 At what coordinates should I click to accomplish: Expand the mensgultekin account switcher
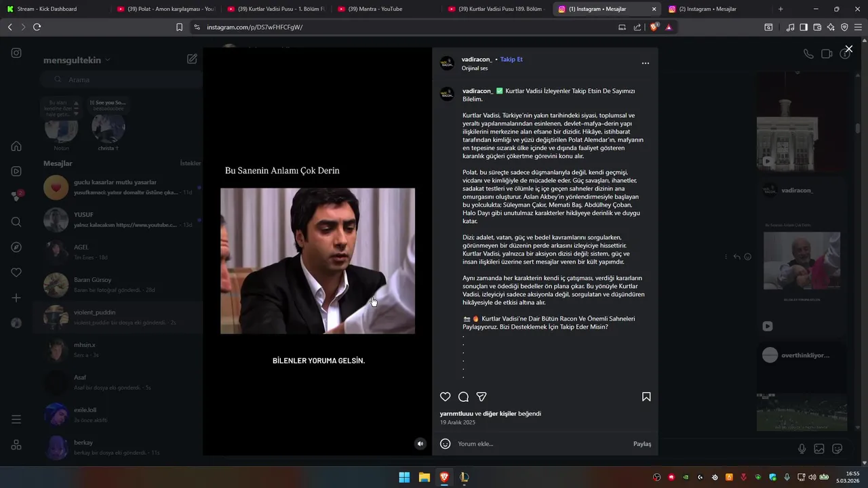77,60
